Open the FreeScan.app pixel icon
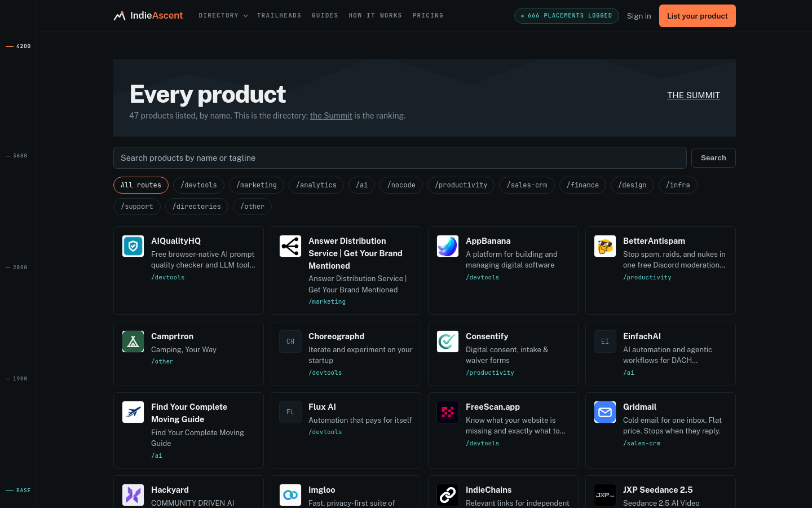Screen dimensions: 812x508 point(448,412)
